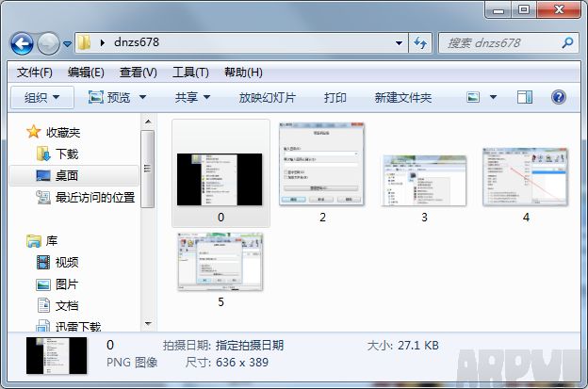
Task: Click the 打印 button
Action: point(335,97)
